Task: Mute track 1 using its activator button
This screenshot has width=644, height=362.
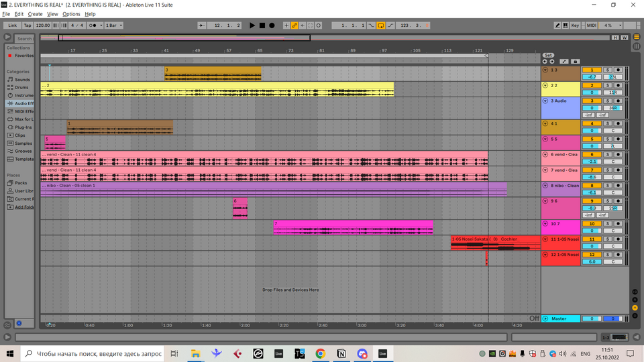Action: point(592,70)
